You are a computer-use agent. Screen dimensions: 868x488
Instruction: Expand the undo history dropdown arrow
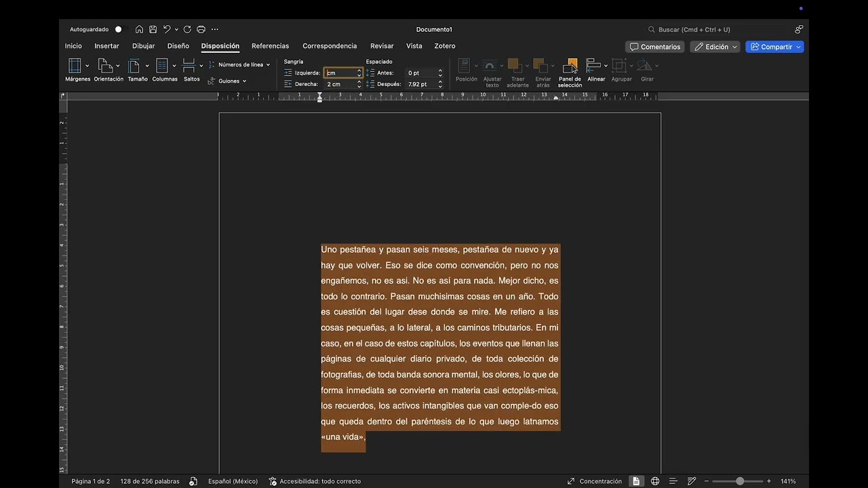click(x=176, y=30)
